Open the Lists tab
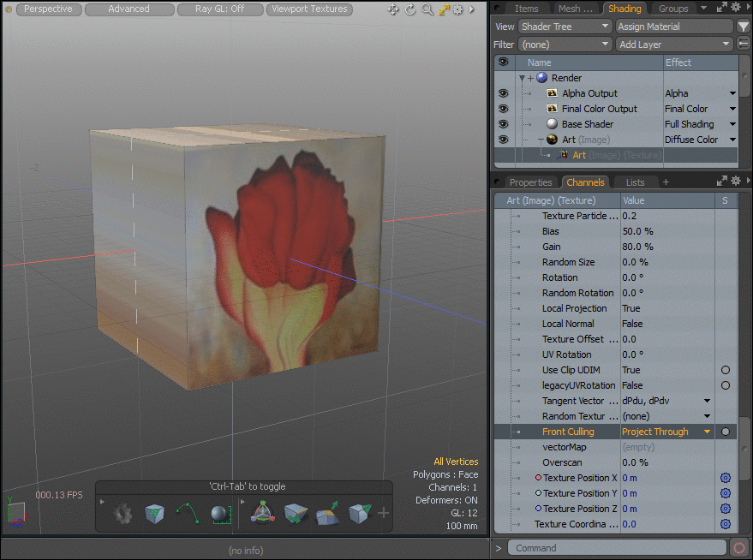The image size is (753, 560). point(636,182)
